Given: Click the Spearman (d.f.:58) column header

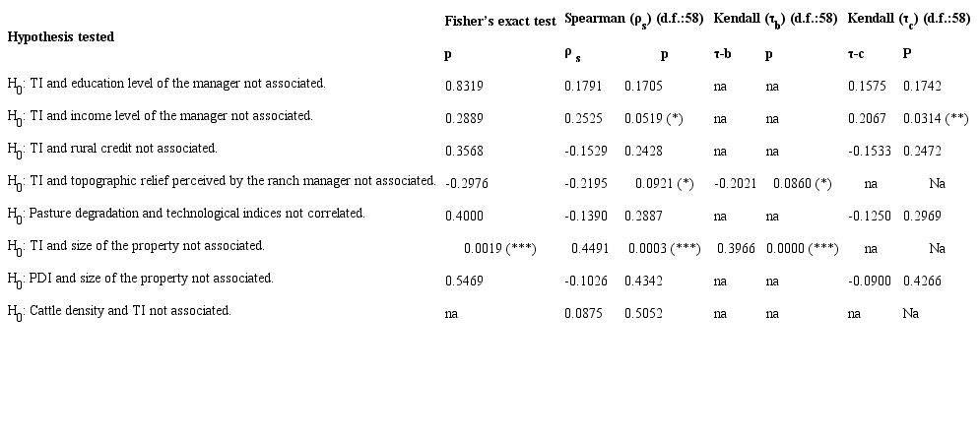Looking at the screenshot, I should [x=633, y=20].
